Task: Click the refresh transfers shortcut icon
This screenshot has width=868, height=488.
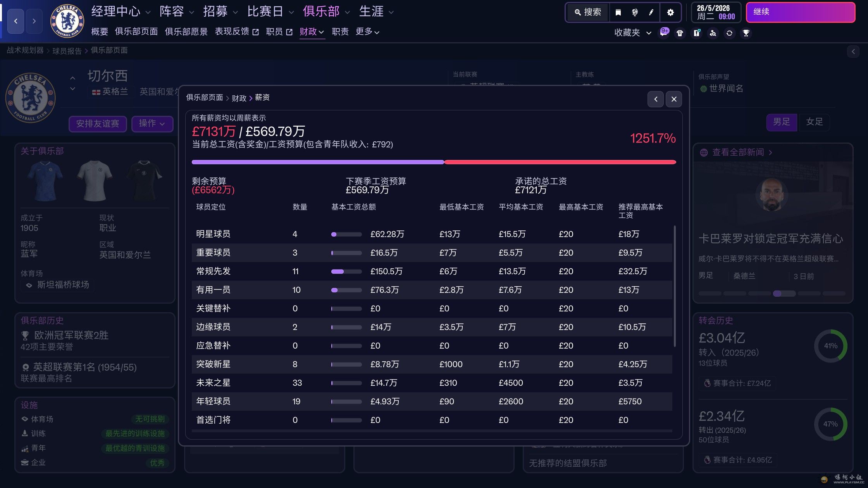Action: pos(729,33)
